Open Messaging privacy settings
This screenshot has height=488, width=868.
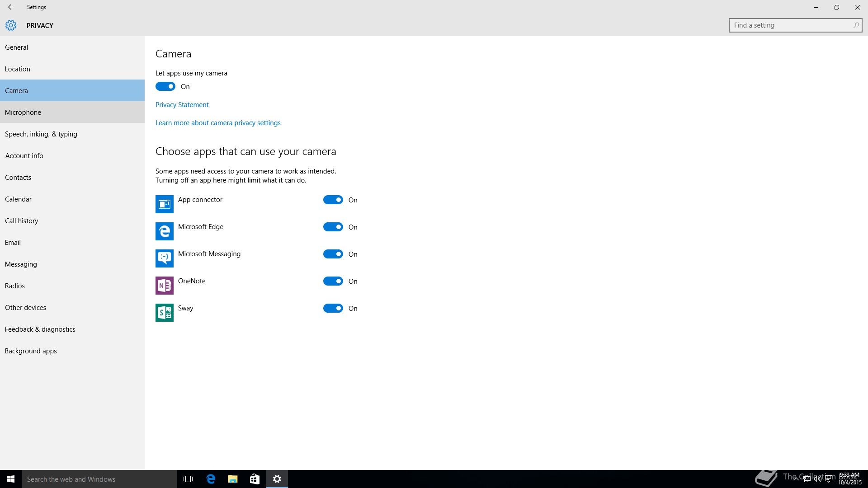click(x=72, y=264)
